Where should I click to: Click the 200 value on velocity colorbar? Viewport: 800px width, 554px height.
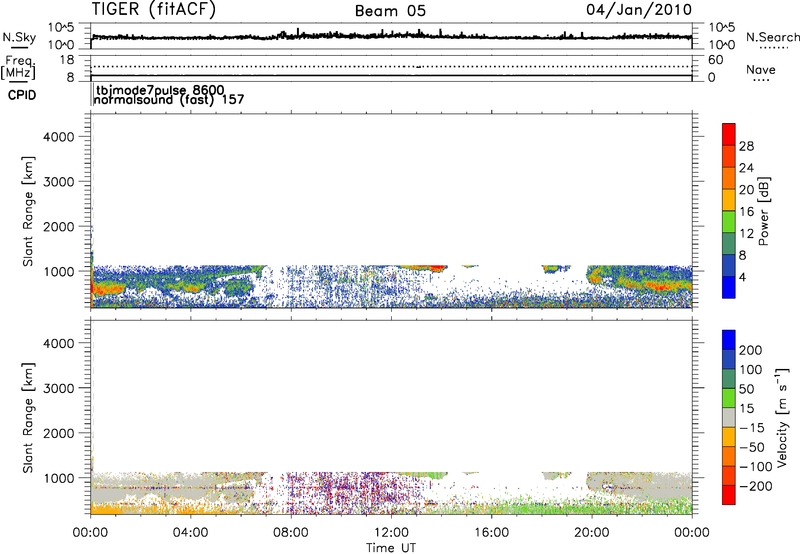click(751, 350)
